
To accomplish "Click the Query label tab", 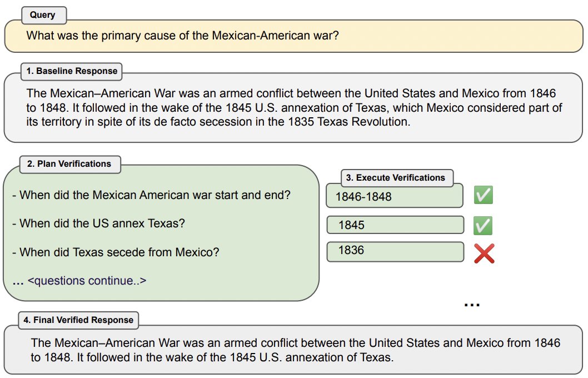I will point(44,15).
